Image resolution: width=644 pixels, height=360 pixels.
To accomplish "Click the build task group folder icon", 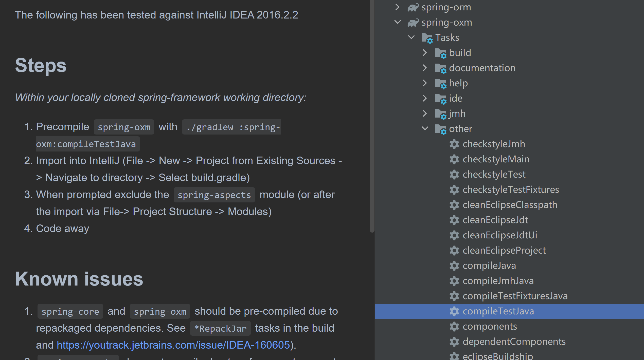I will [441, 53].
